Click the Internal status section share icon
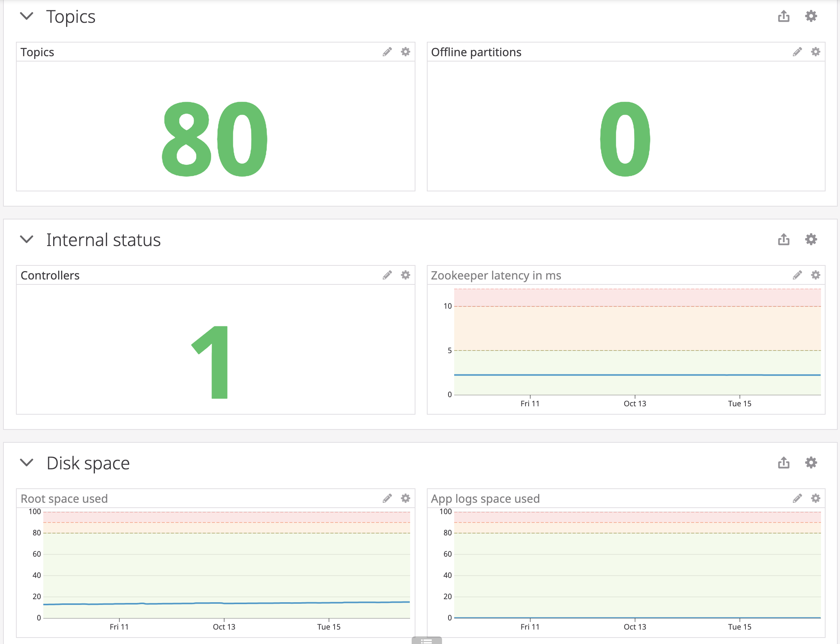 click(x=784, y=239)
